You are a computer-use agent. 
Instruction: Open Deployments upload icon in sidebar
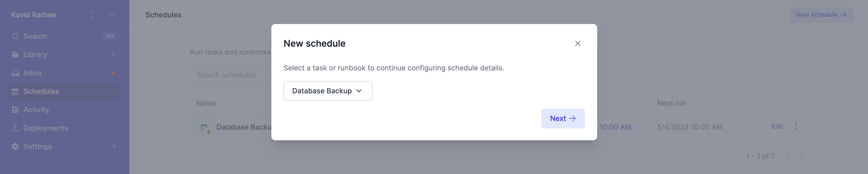click(15, 128)
